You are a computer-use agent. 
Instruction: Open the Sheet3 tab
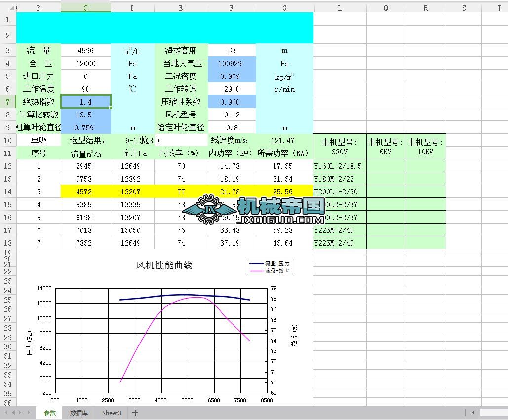(x=112, y=413)
